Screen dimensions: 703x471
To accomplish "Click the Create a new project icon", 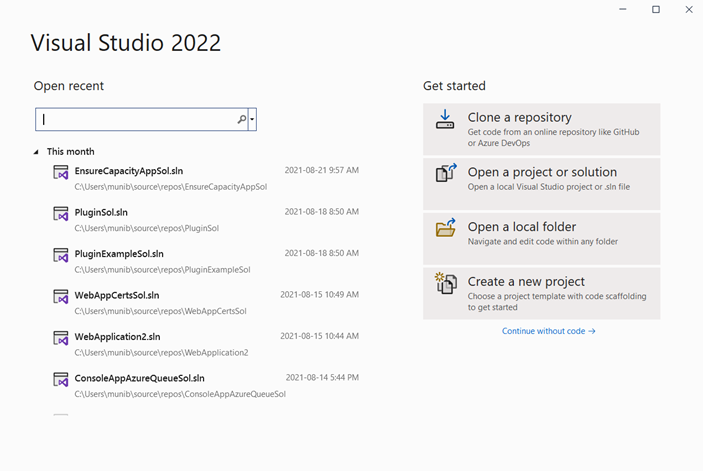I will [446, 283].
